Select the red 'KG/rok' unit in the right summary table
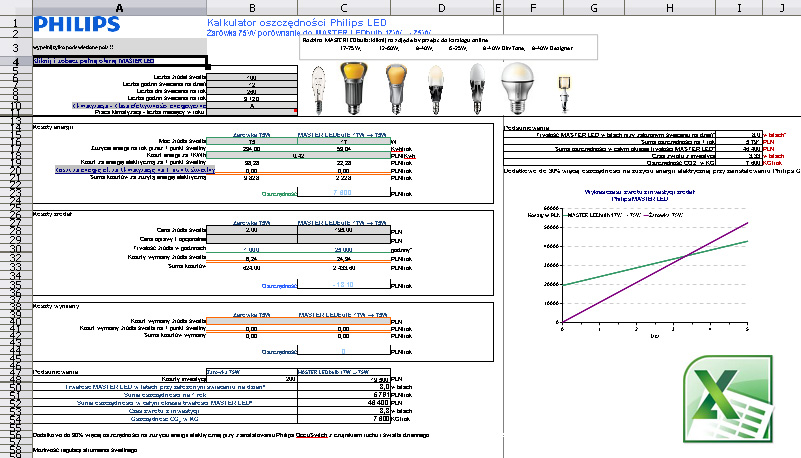The image size is (801, 458). tap(772, 163)
